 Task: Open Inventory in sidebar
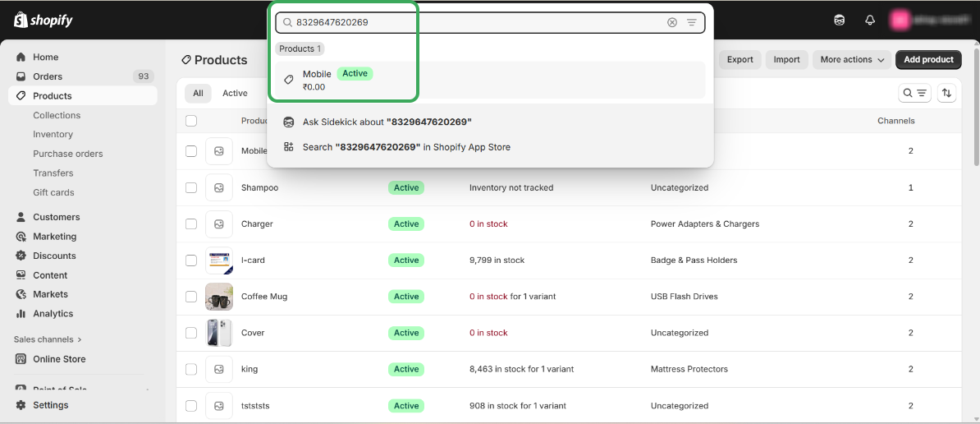tap(53, 135)
